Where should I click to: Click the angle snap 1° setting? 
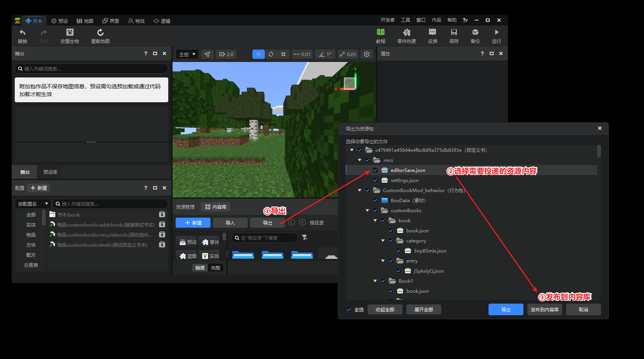(325, 54)
